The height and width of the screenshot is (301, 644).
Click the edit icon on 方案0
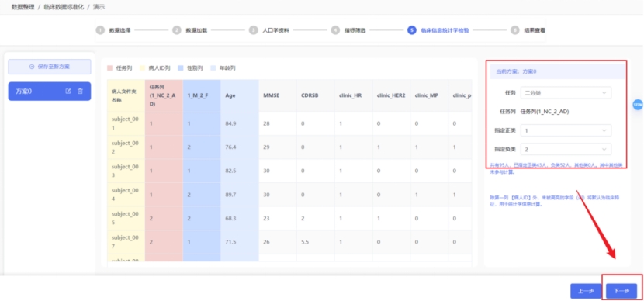(x=68, y=92)
